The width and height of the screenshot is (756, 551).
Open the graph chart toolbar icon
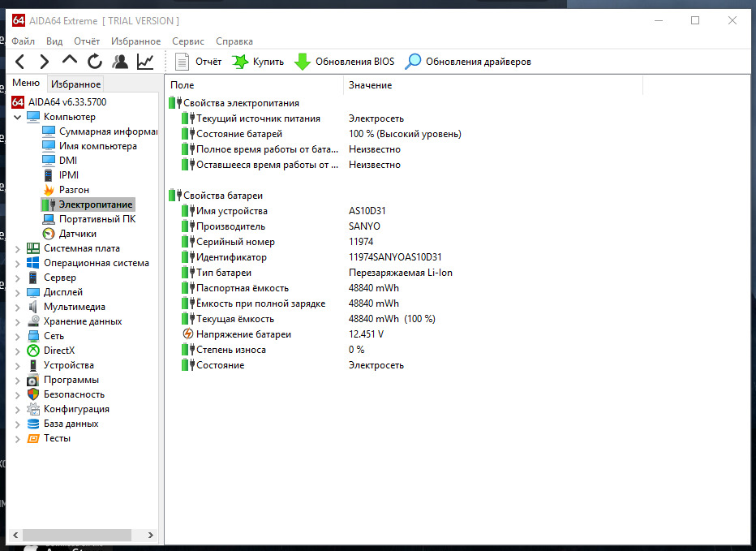[145, 62]
